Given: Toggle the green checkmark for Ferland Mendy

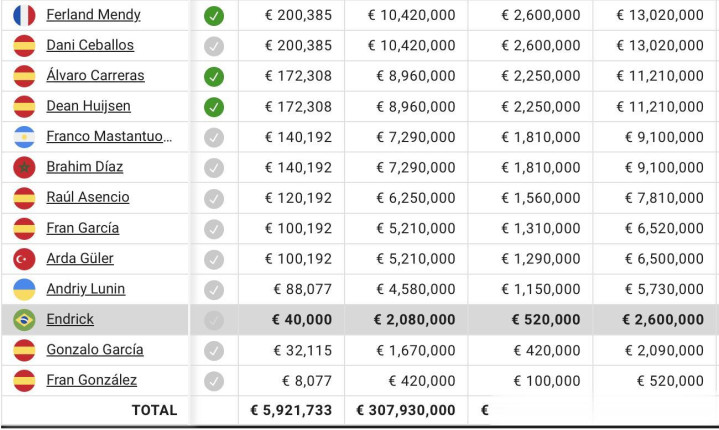Looking at the screenshot, I should (x=214, y=15).
